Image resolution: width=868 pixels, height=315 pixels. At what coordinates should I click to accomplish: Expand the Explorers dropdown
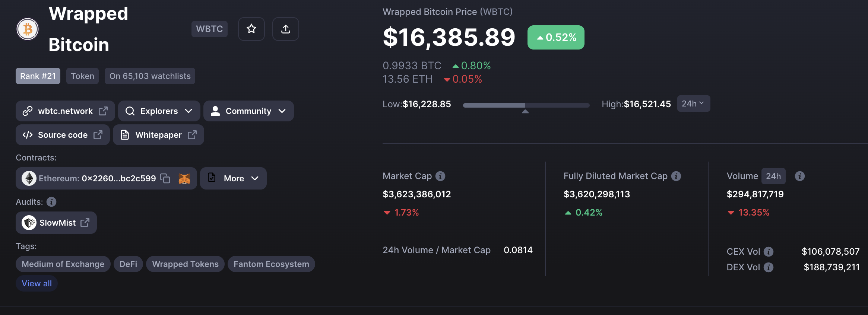click(x=159, y=111)
